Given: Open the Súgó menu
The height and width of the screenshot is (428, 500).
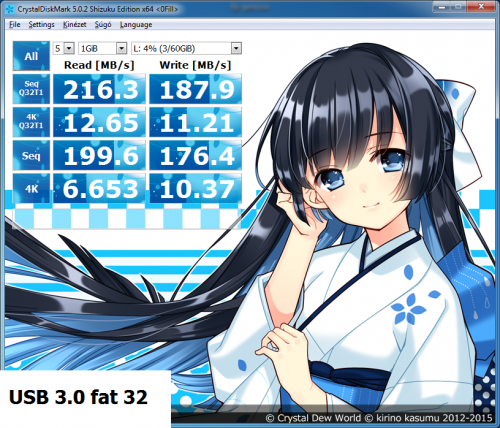Looking at the screenshot, I should click(103, 25).
